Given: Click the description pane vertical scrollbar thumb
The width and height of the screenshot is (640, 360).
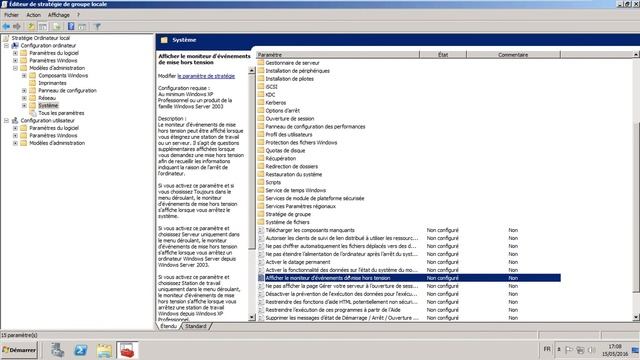Looking at the screenshot, I should (251, 161).
